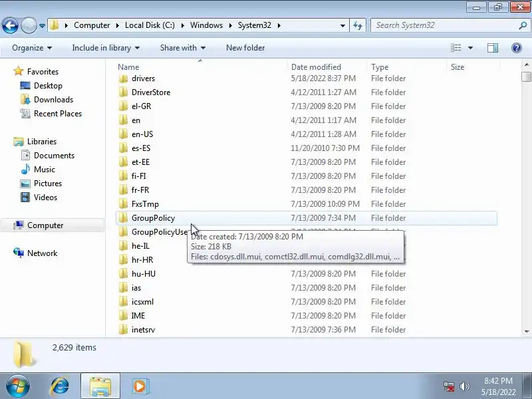Select Libraries in the navigation pane
Viewport: 532px width, 399px height.
click(42, 142)
